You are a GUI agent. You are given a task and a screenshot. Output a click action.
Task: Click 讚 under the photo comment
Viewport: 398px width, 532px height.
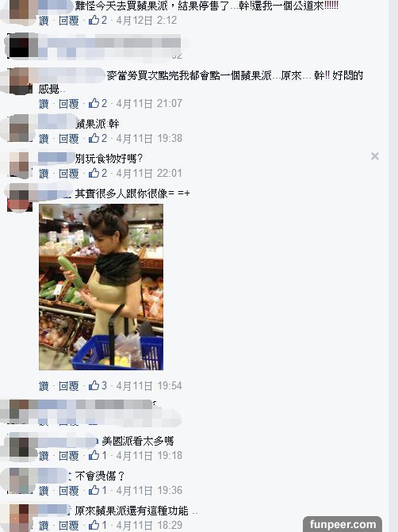pyautogui.click(x=44, y=386)
